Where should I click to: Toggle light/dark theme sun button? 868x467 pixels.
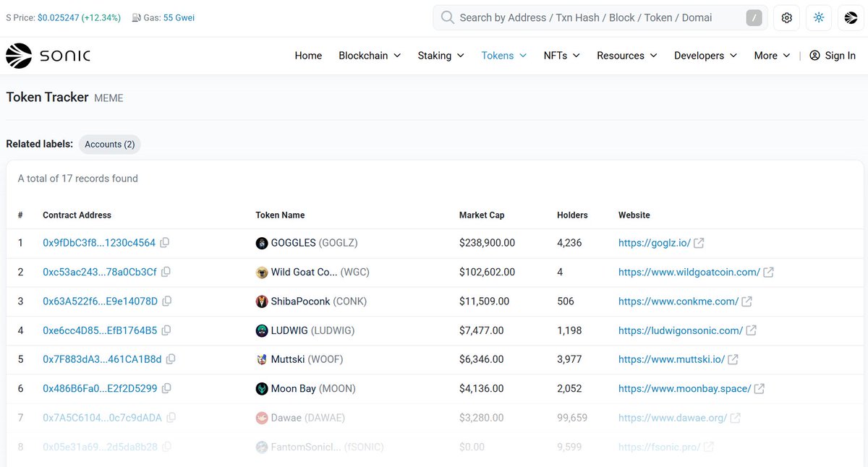click(819, 17)
